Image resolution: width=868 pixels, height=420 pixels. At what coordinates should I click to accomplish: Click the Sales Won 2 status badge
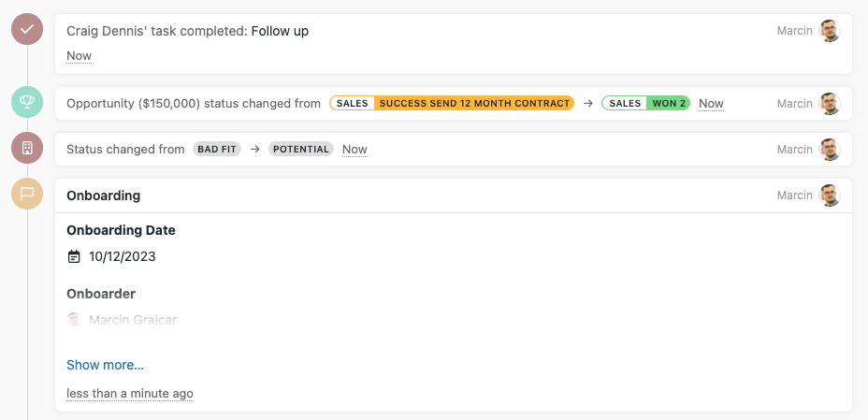(645, 103)
